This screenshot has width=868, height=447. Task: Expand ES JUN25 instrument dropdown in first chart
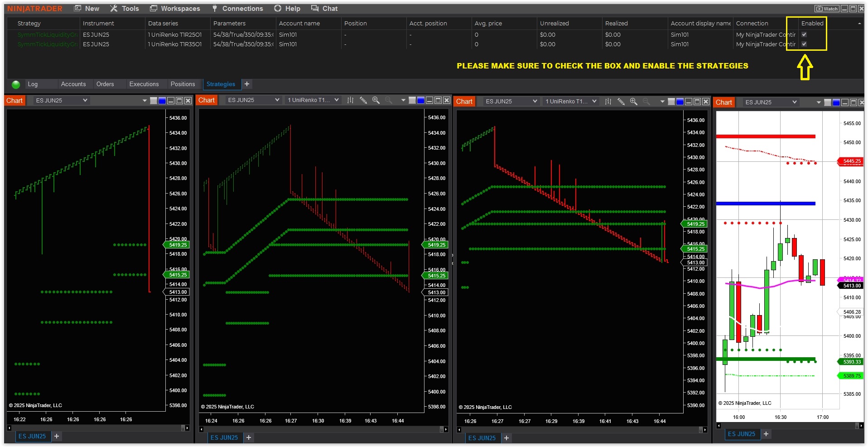point(61,100)
